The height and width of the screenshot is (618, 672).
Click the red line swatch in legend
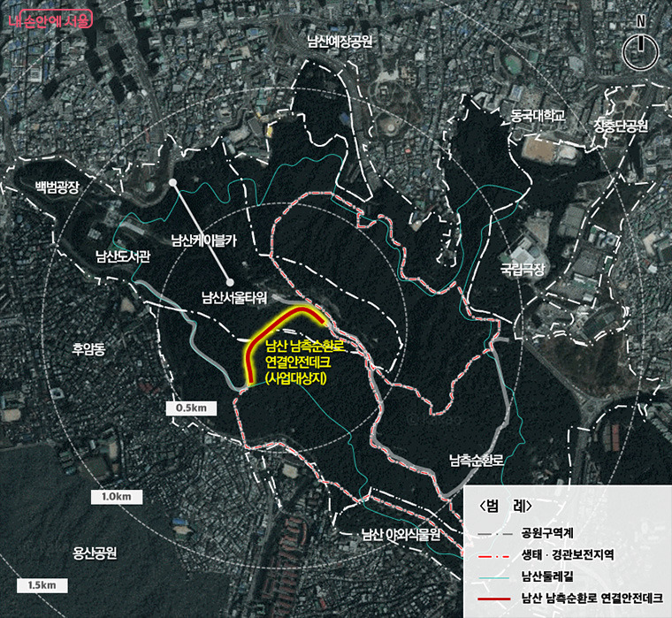click(x=493, y=599)
